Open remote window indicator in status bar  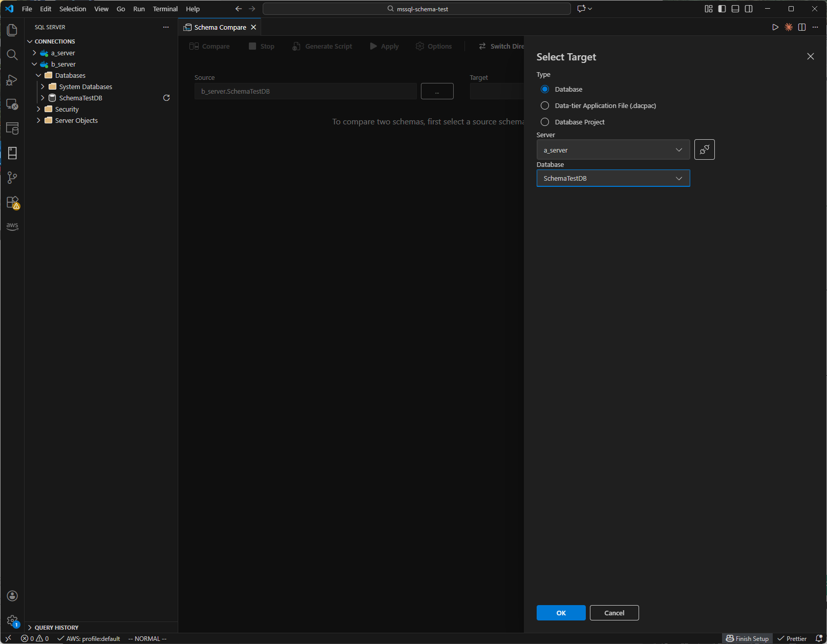click(x=8, y=638)
